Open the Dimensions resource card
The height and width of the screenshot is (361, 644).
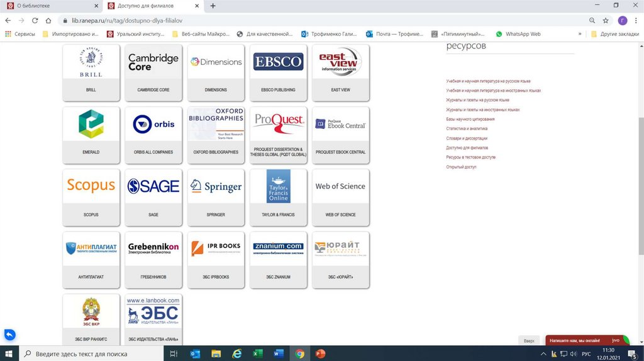(216, 73)
